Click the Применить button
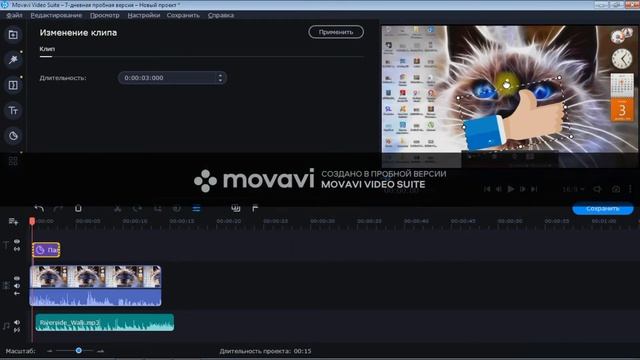Image resolution: width=640 pixels, height=360 pixels. pyautogui.click(x=336, y=32)
